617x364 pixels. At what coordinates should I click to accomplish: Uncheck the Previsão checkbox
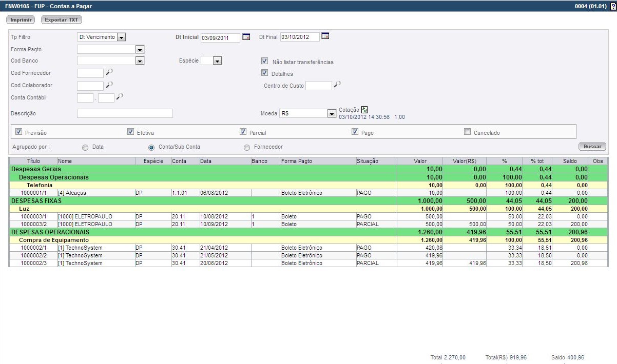tap(19, 132)
